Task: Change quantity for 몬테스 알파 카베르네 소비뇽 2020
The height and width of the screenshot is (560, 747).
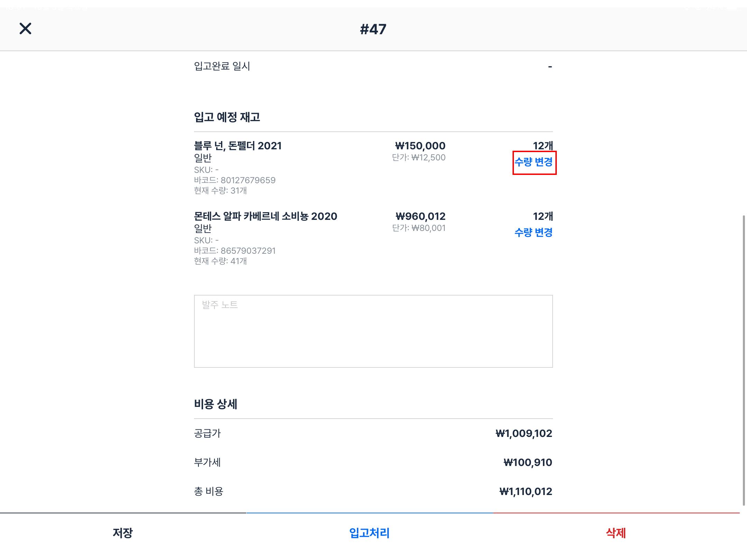Action: pos(534,233)
